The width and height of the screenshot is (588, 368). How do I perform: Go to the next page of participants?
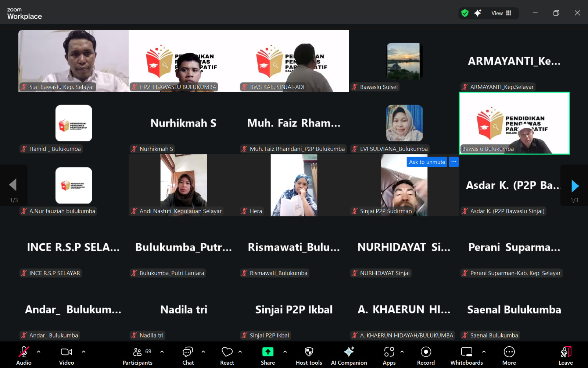[574, 186]
